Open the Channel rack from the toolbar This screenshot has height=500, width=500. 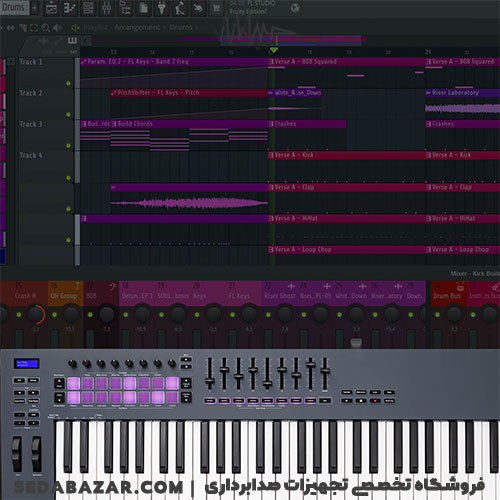[88, 8]
